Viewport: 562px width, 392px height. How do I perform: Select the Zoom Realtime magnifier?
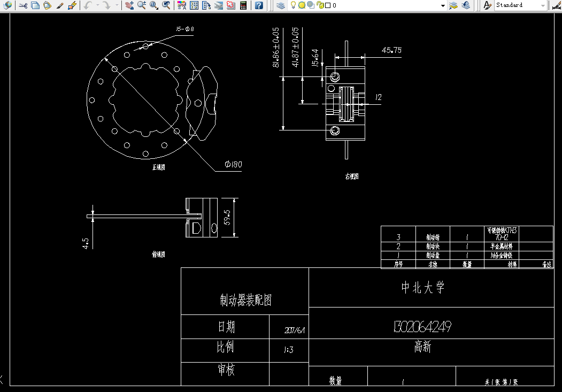click(142, 5)
